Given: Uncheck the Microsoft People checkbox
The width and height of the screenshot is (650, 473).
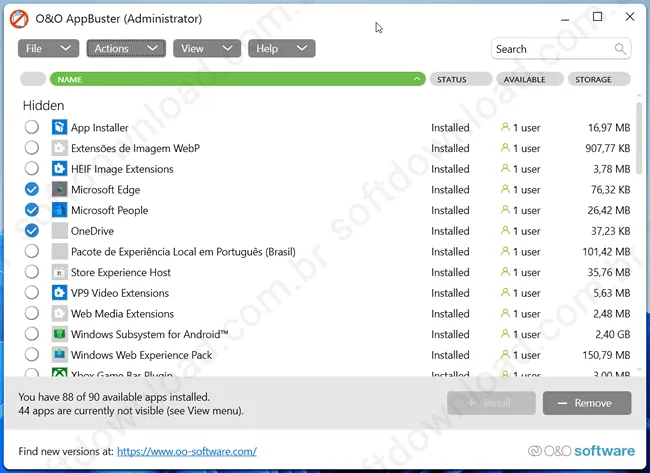Looking at the screenshot, I should tap(32, 210).
